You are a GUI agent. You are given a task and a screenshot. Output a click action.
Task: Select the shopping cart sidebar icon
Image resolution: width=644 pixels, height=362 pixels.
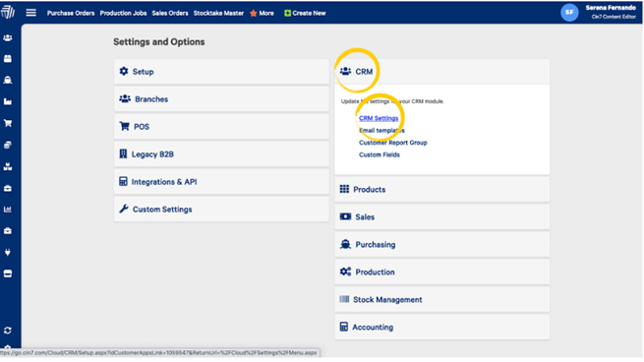pyautogui.click(x=8, y=123)
